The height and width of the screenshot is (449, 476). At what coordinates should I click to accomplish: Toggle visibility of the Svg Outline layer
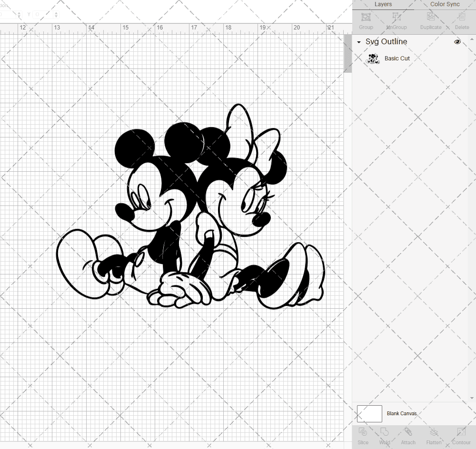(x=457, y=42)
